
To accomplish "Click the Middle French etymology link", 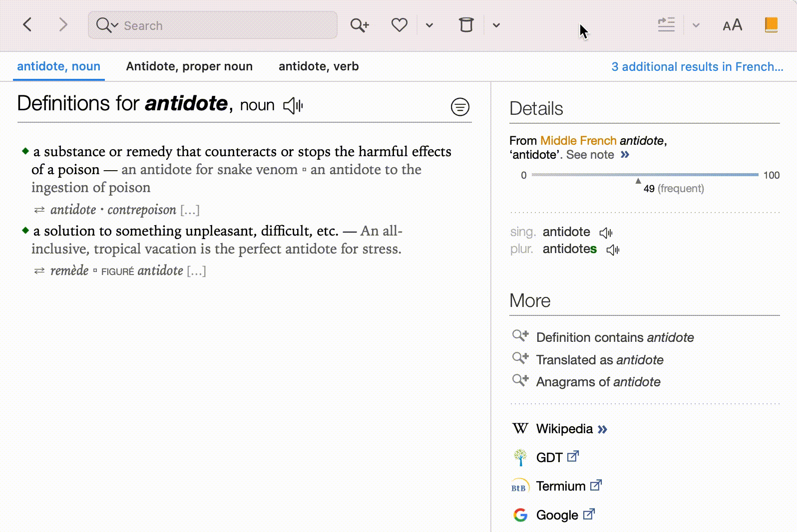I will point(578,141).
